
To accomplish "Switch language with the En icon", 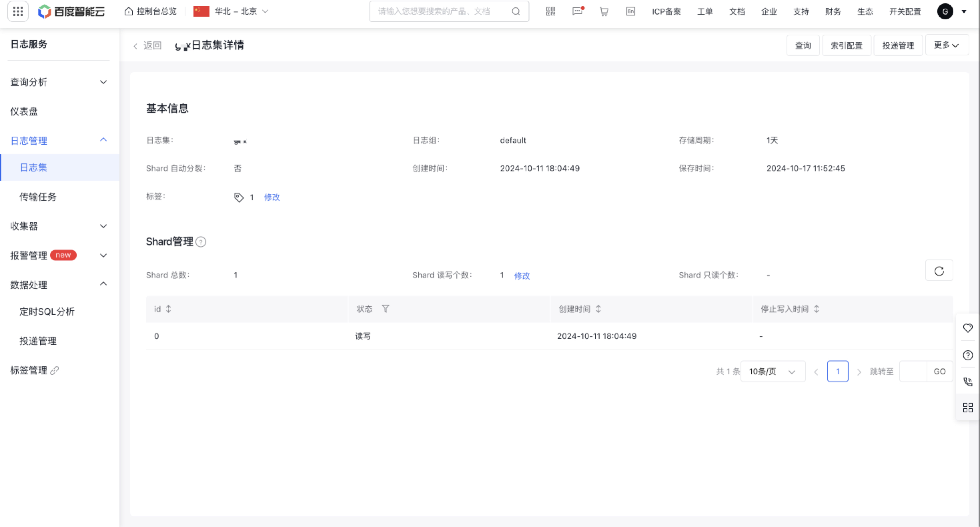I will coord(630,11).
